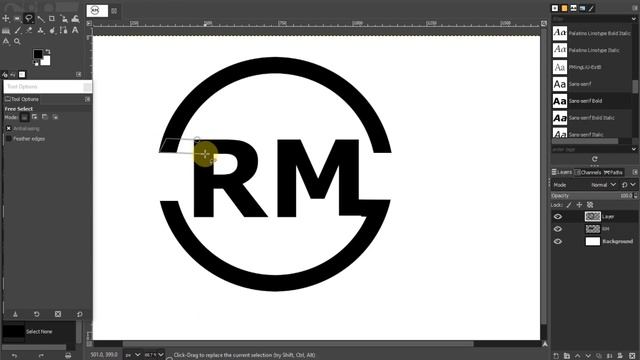Select Palatino Linotype Italic font
The width and height of the screenshot is (640, 360).
click(x=592, y=50)
